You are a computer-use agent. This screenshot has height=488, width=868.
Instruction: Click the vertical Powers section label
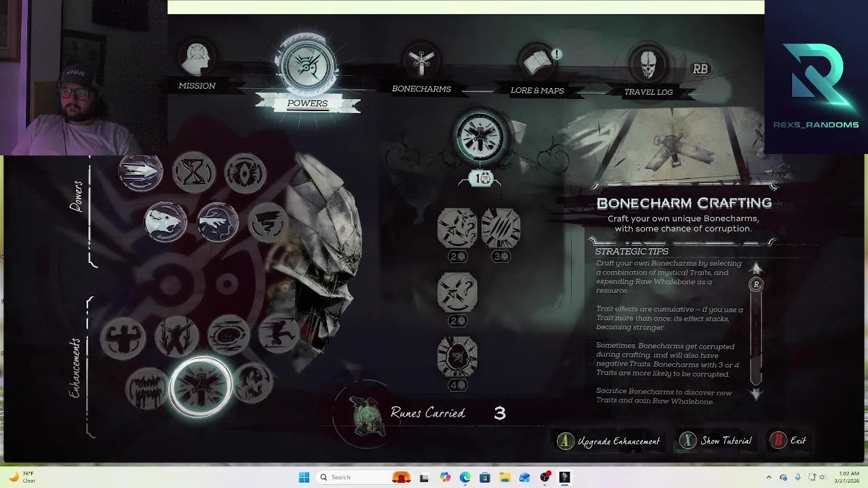pos(77,196)
